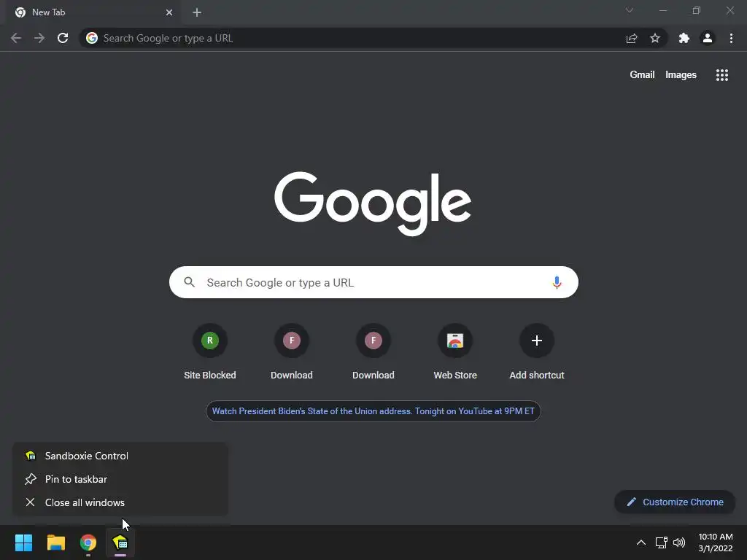Open the profile avatar menu
This screenshot has width=747, height=560.
708,38
